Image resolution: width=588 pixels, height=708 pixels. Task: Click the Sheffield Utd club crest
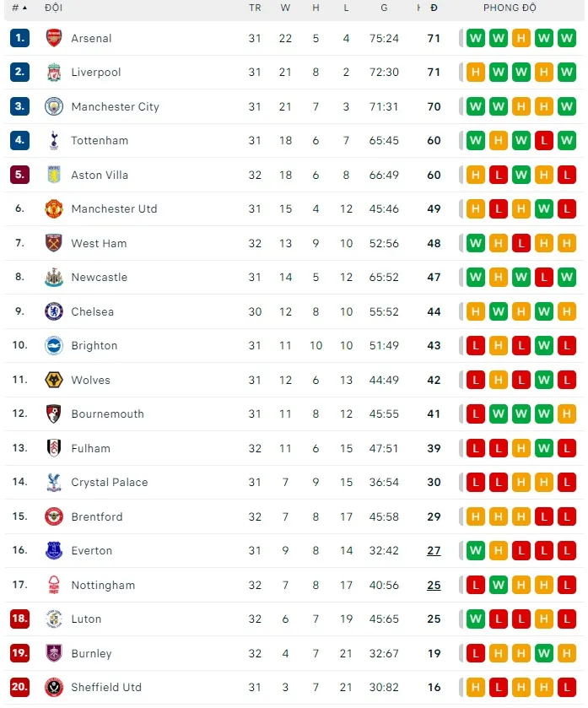(x=54, y=687)
